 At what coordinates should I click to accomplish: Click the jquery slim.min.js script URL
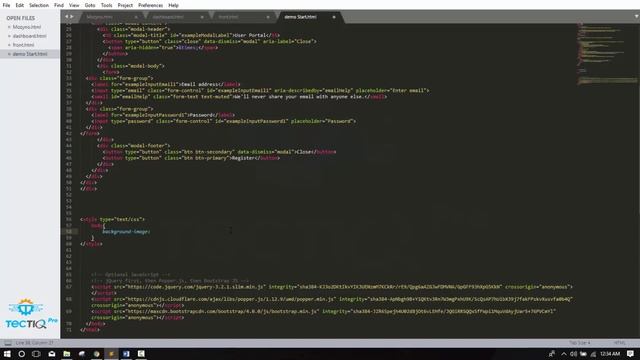pos(196,287)
